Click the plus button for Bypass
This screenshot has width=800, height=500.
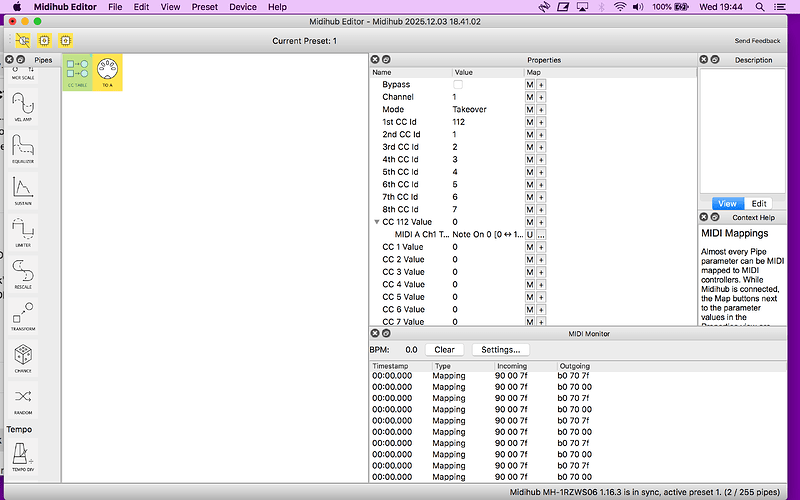point(541,85)
